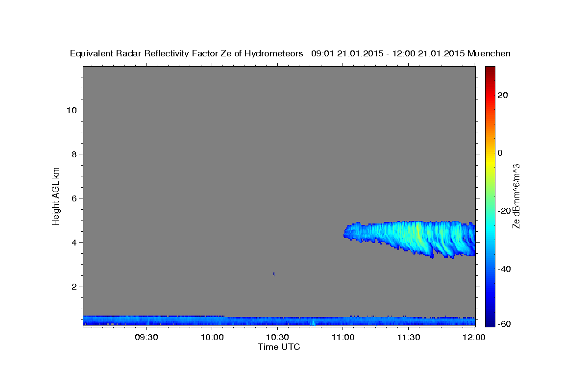Click the colorbar value label 20
Image resolution: width=588 pixels, height=392 pixels.
pyautogui.click(x=503, y=95)
